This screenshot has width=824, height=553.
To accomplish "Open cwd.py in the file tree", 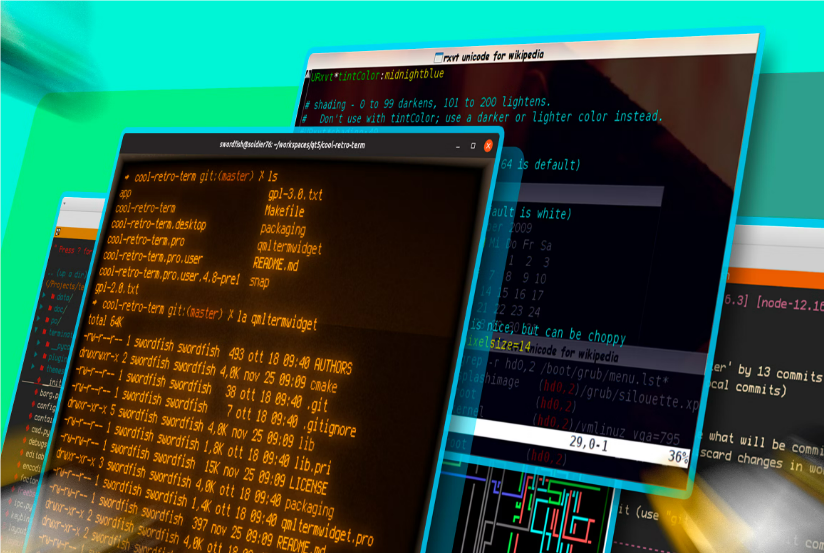I will click(x=40, y=430).
